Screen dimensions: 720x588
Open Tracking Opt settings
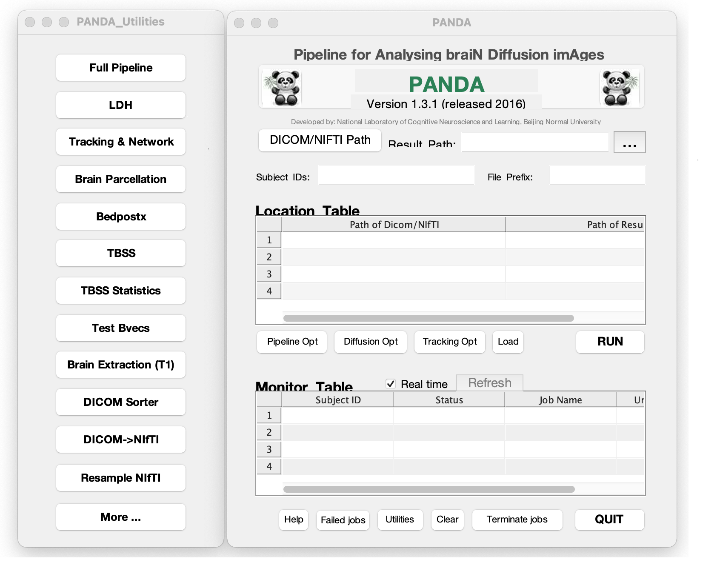(449, 342)
